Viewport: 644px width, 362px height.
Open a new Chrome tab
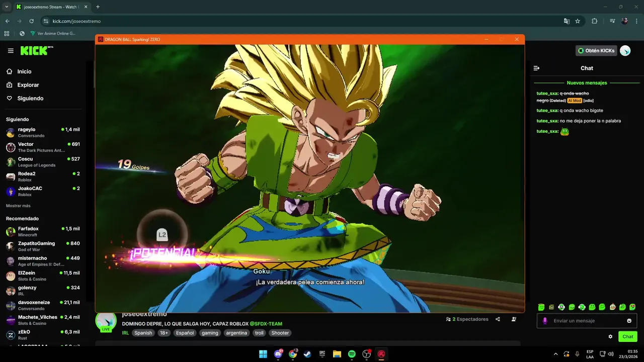point(98,7)
